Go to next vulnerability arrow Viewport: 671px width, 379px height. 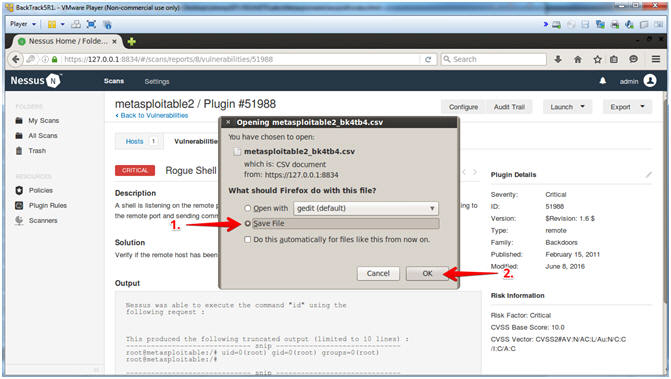point(475,172)
